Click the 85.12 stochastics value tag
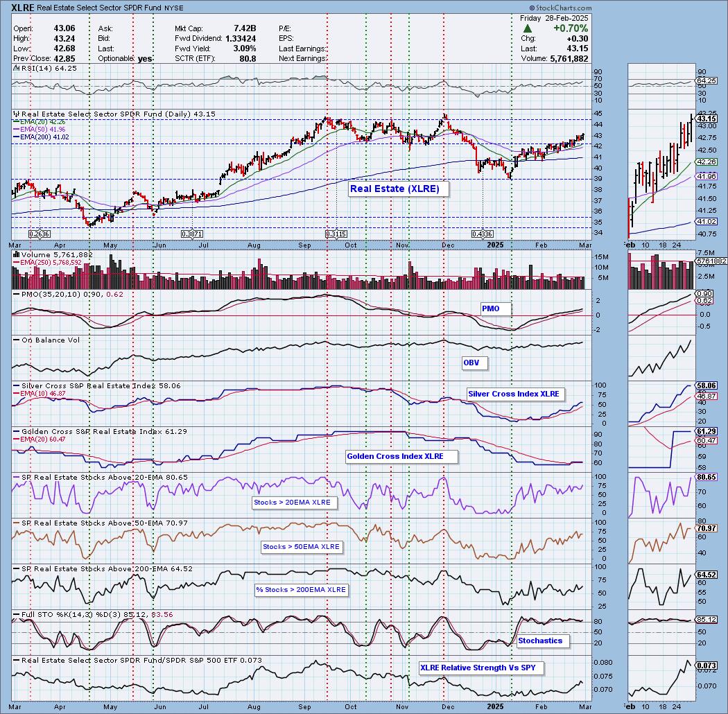The height and width of the screenshot is (714, 728). click(x=707, y=620)
